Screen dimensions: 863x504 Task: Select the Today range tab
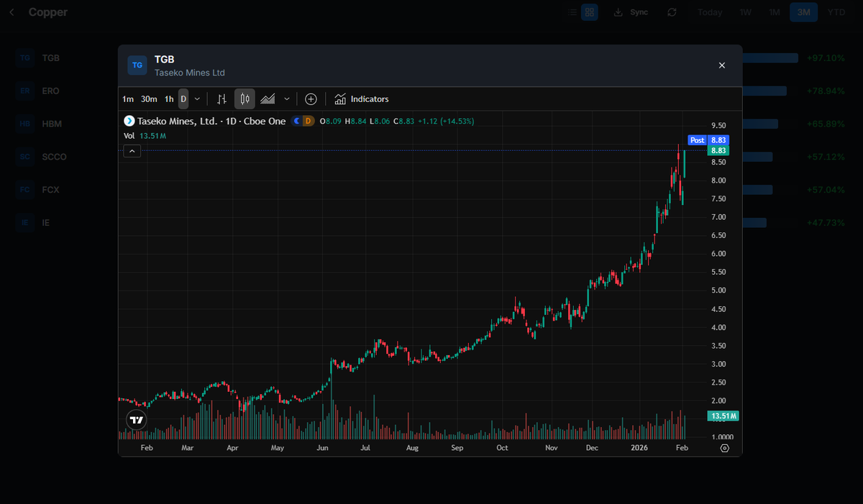point(710,12)
